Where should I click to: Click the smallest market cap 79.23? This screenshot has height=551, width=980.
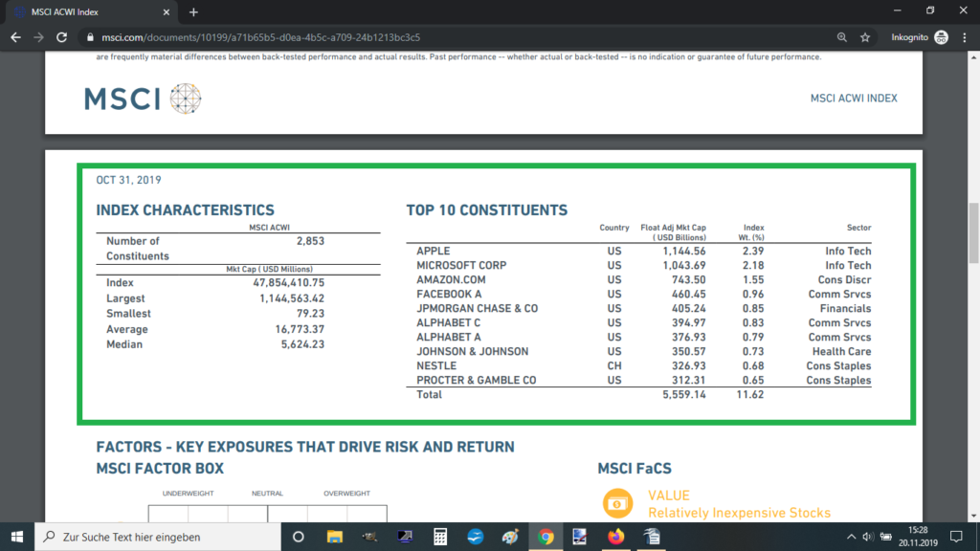tap(311, 314)
